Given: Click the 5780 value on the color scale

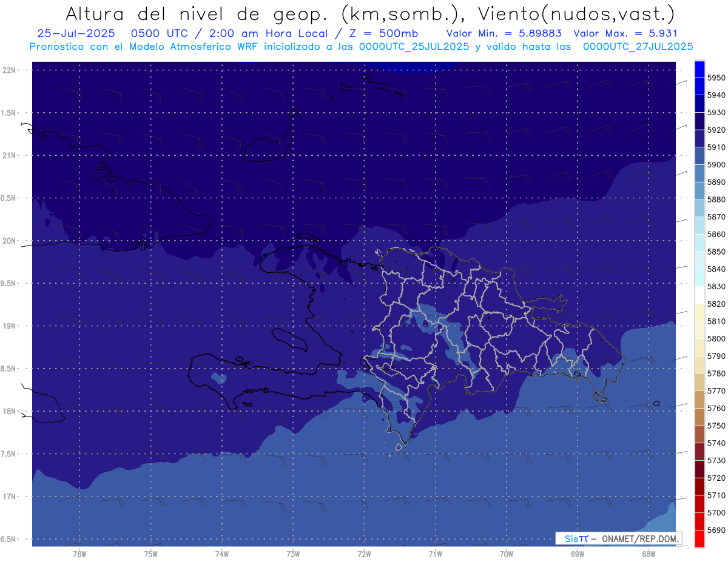Looking at the screenshot, I should 716,373.
